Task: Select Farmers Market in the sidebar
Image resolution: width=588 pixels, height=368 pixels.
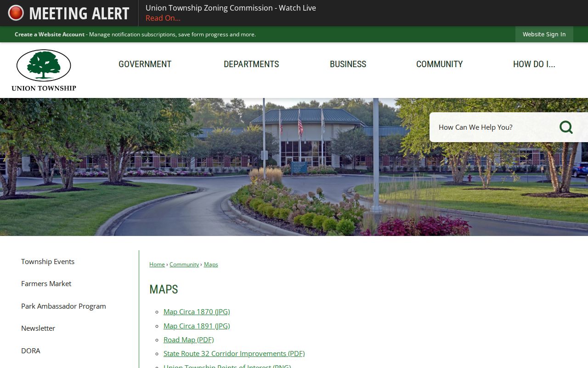Action: click(x=46, y=284)
